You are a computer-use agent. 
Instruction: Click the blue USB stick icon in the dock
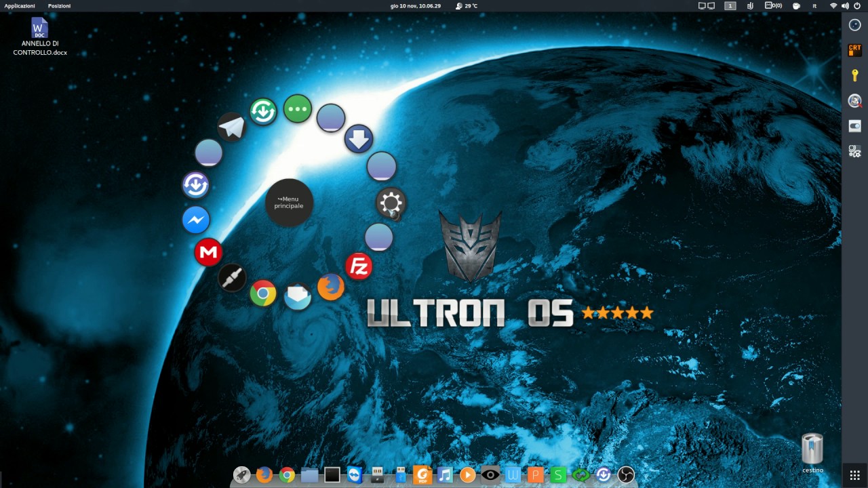click(400, 475)
